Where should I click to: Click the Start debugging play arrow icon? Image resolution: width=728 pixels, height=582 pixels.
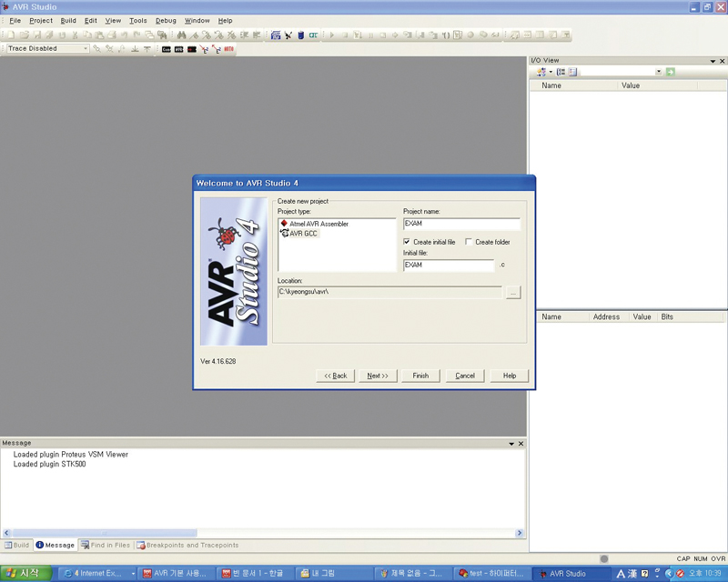[332, 35]
